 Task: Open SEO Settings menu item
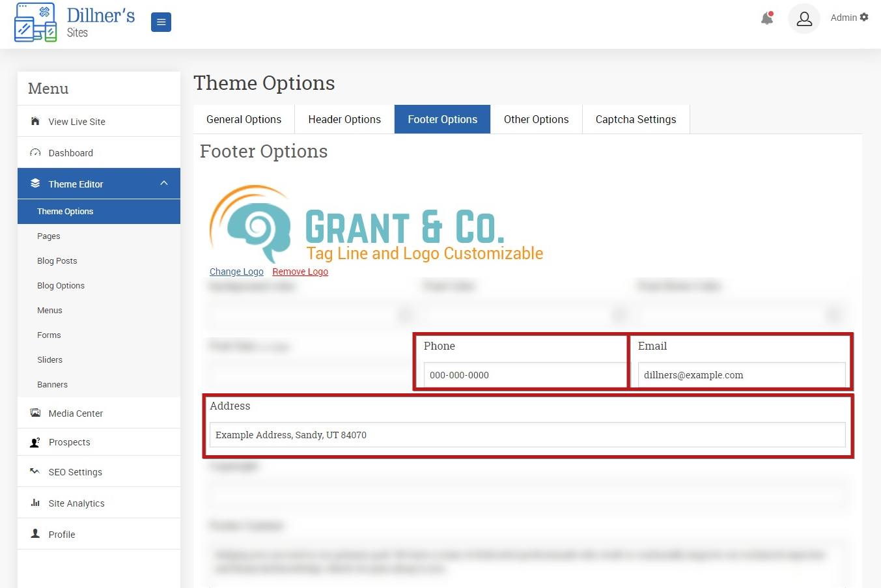(99, 471)
